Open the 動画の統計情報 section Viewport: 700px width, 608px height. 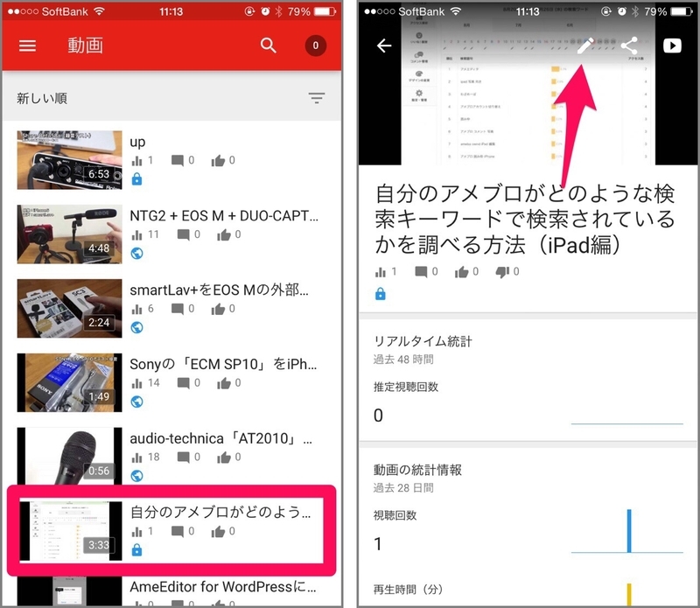pyautogui.click(x=417, y=470)
